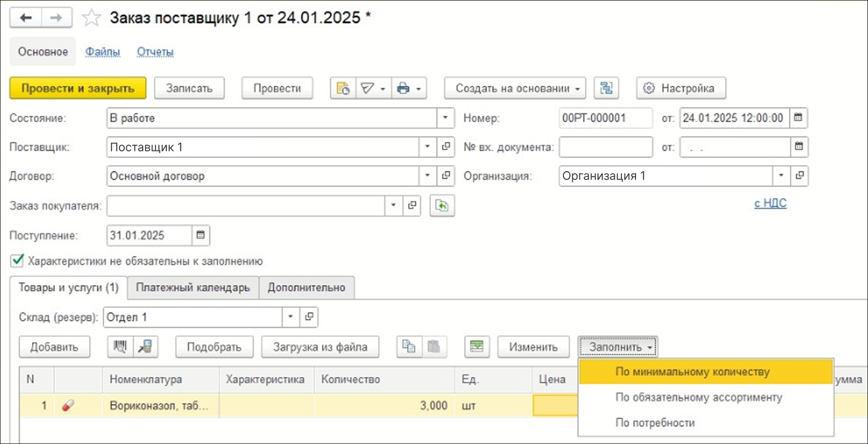Screen dimensions: 868x444
Task: Expand the Состояние dropdown
Action: (445, 118)
